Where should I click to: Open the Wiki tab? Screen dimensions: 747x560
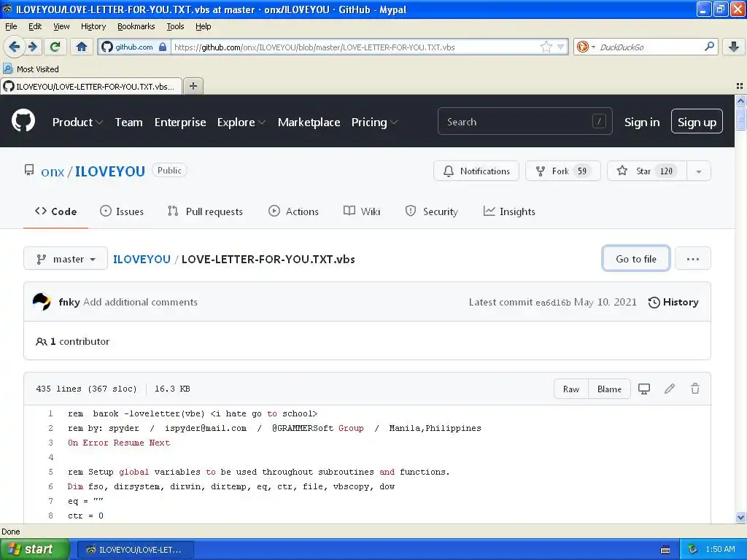(362, 211)
